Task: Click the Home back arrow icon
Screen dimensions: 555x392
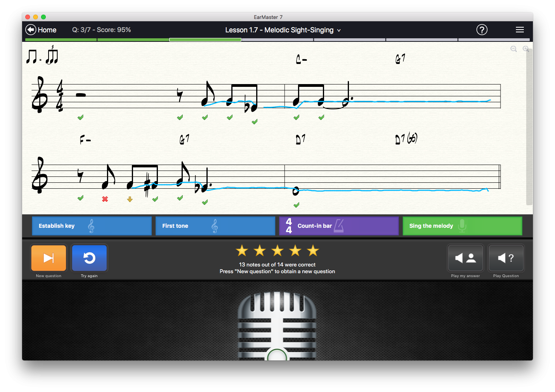Action: (x=31, y=30)
